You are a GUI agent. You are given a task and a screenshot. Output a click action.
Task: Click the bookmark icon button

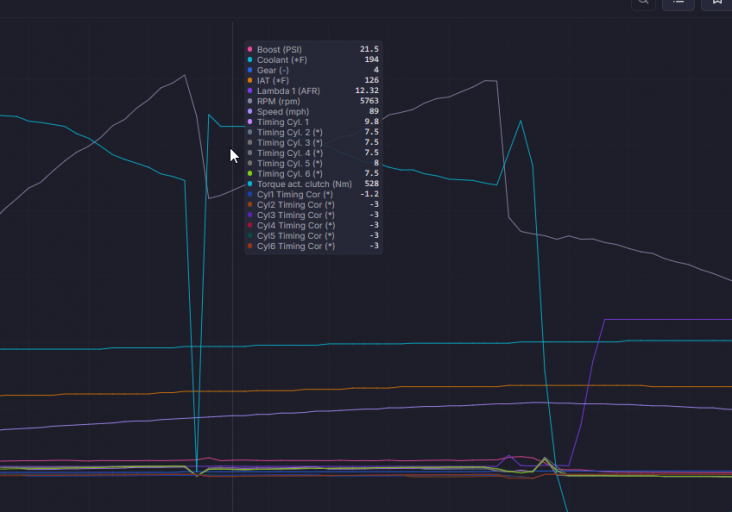click(x=717, y=2)
